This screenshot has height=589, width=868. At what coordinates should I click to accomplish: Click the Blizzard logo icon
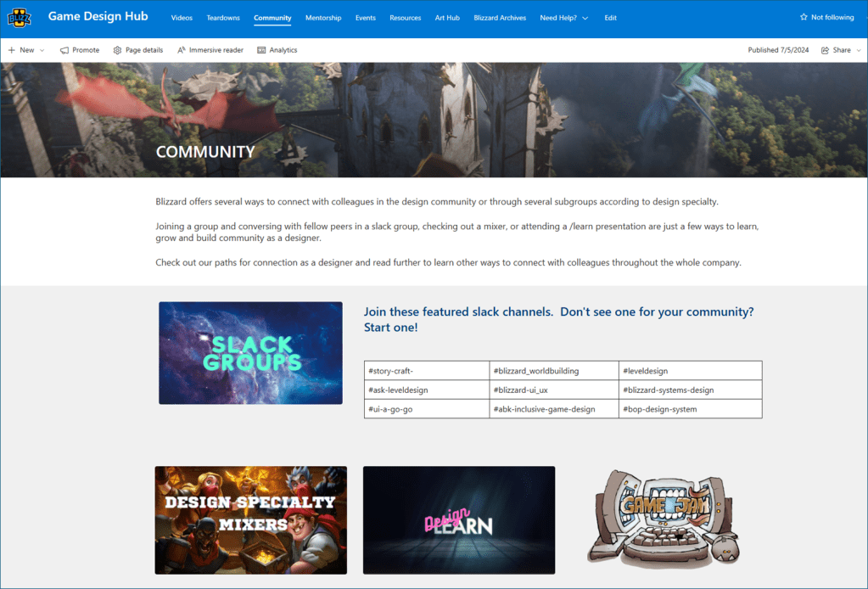coord(19,18)
